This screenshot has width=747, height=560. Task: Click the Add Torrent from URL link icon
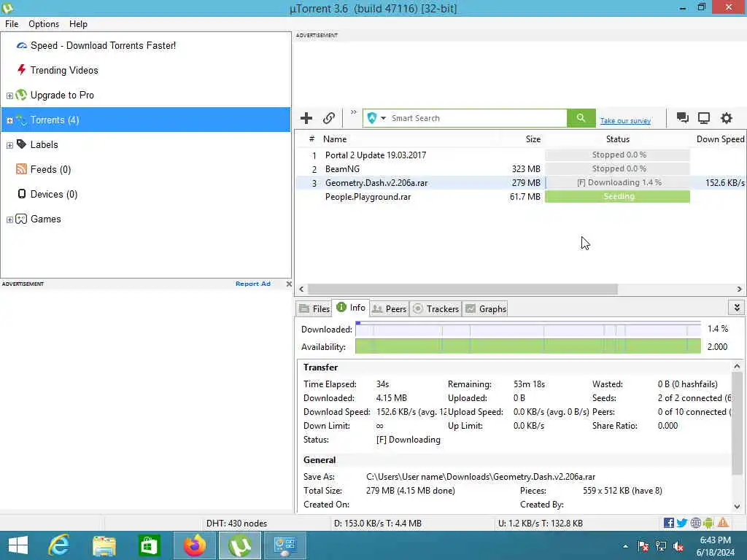[329, 118]
